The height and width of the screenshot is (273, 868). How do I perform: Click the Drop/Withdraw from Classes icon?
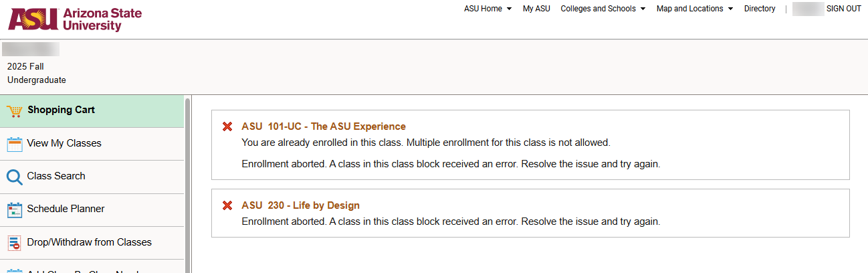[x=15, y=243]
